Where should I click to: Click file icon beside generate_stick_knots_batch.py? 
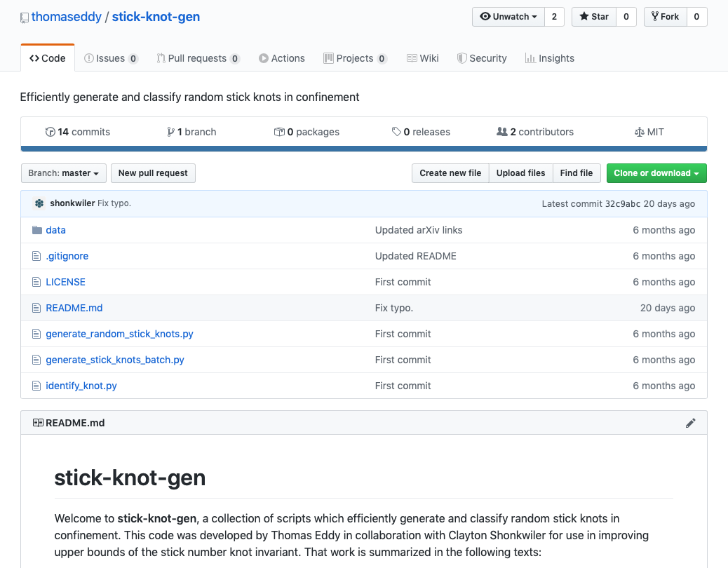(x=36, y=360)
